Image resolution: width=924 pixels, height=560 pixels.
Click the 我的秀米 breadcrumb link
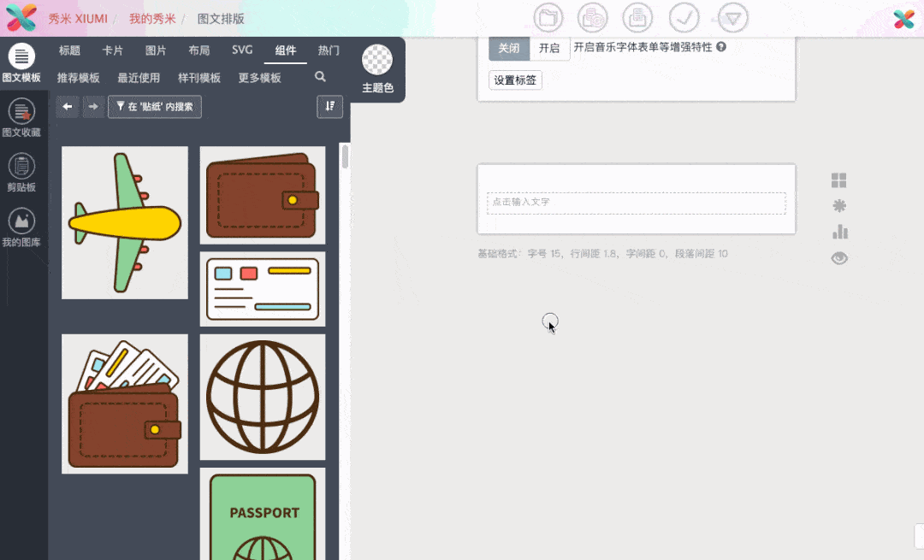(152, 18)
